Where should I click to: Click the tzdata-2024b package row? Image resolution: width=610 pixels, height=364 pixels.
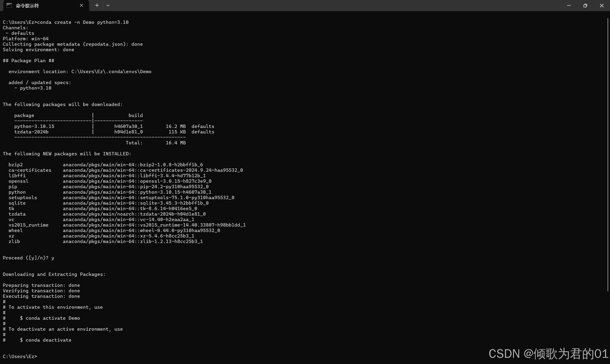(31, 132)
